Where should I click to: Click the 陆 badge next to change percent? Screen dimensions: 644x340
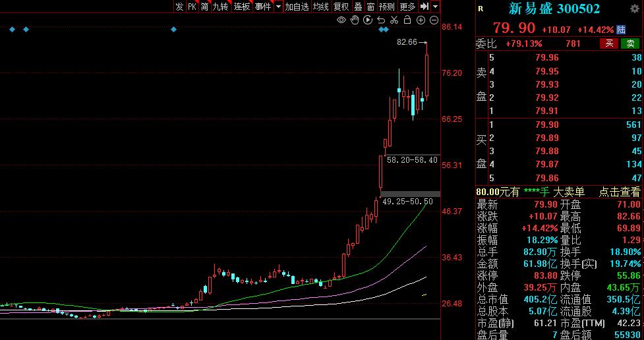(x=622, y=30)
